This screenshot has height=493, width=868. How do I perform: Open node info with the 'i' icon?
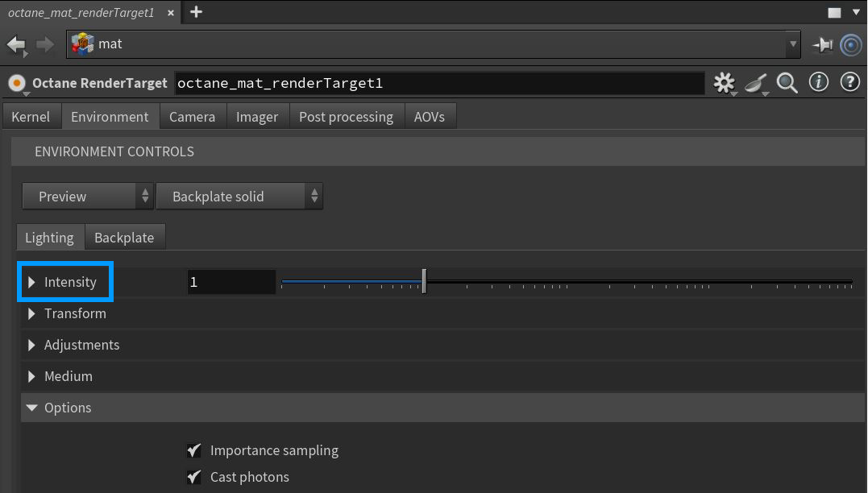coord(819,82)
